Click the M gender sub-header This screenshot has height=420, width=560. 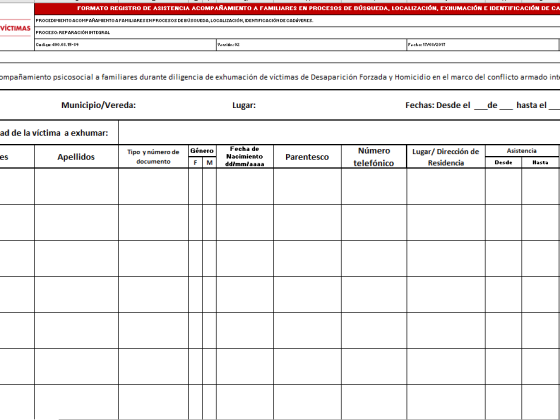(x=209, y=162)
